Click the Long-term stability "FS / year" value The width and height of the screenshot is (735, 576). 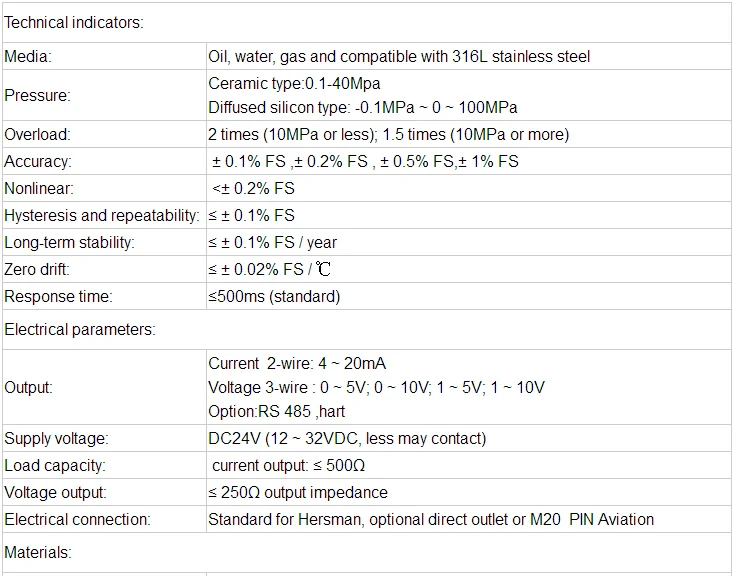(272, 243)
